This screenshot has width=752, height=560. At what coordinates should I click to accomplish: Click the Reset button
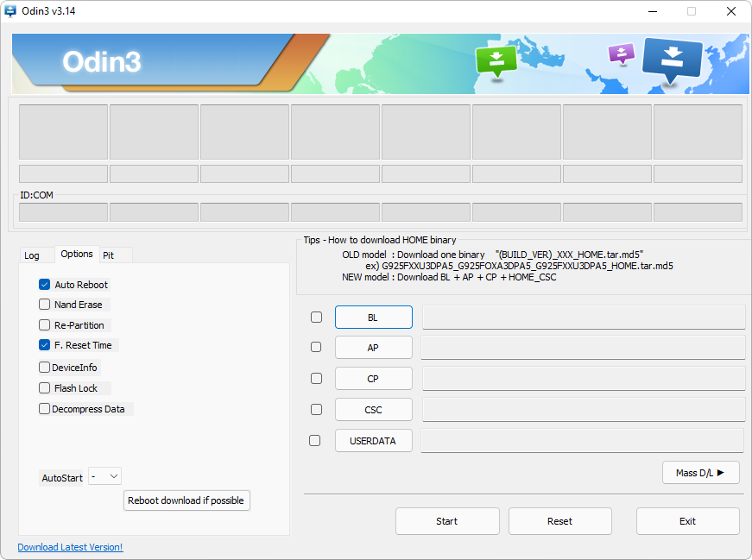pyautogui.click(x=560, y=521)
